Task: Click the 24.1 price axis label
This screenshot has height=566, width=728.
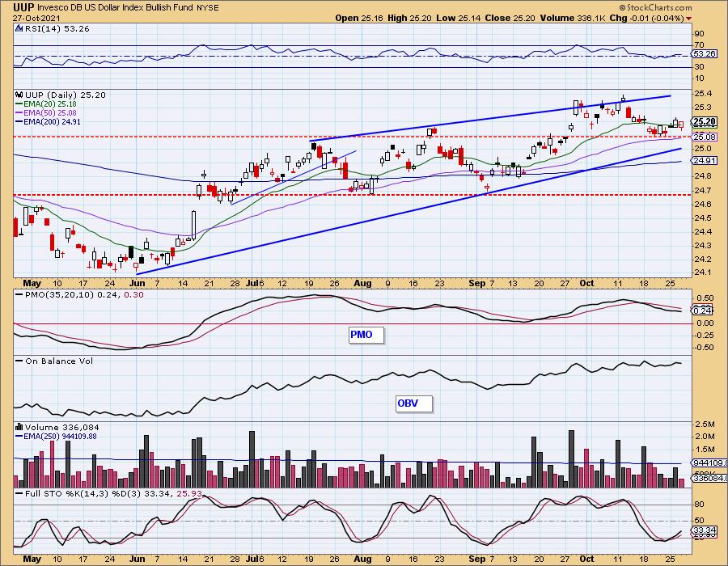Action: point(704,272)
